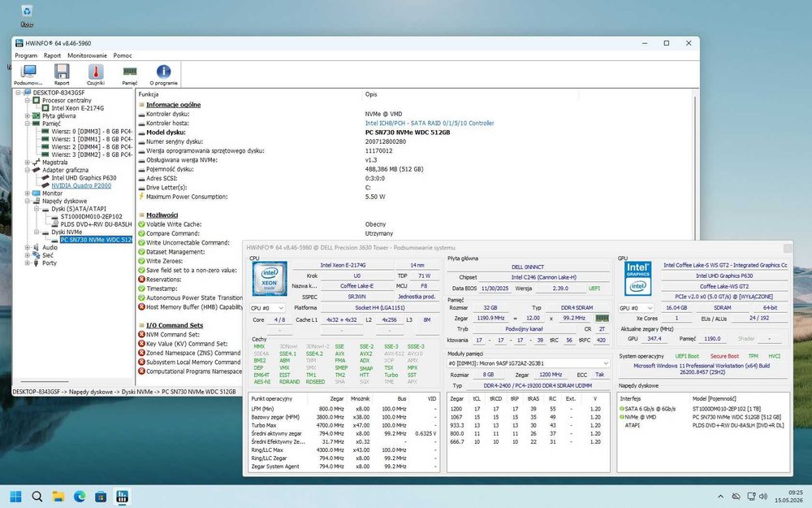
Task: Launch Microsoft Edge from the taskbar
Action: (80, 497)
